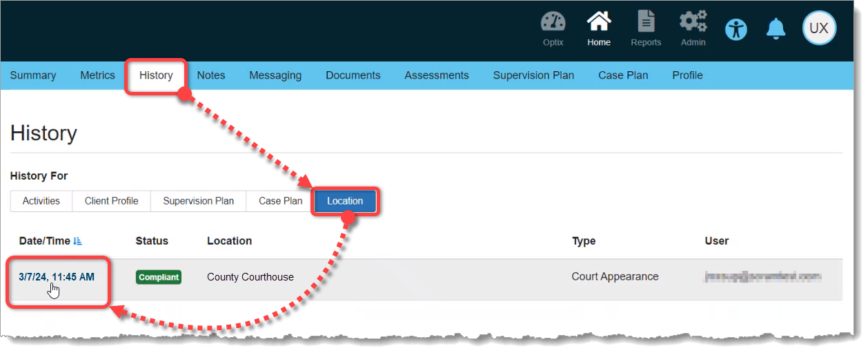This screenshot has width=868, height=353.
Task: Select the Supervision Plan history filter
Action: coord(198,201)
